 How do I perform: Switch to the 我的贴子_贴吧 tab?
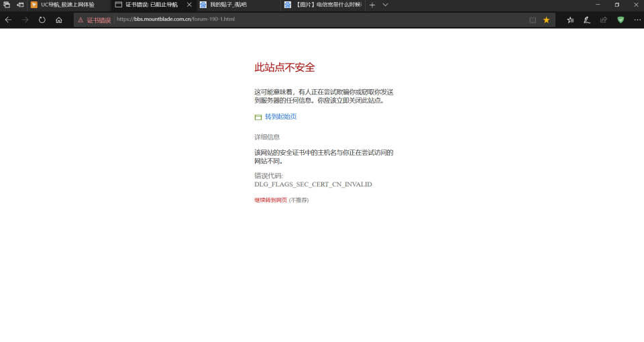pos(237,5)
